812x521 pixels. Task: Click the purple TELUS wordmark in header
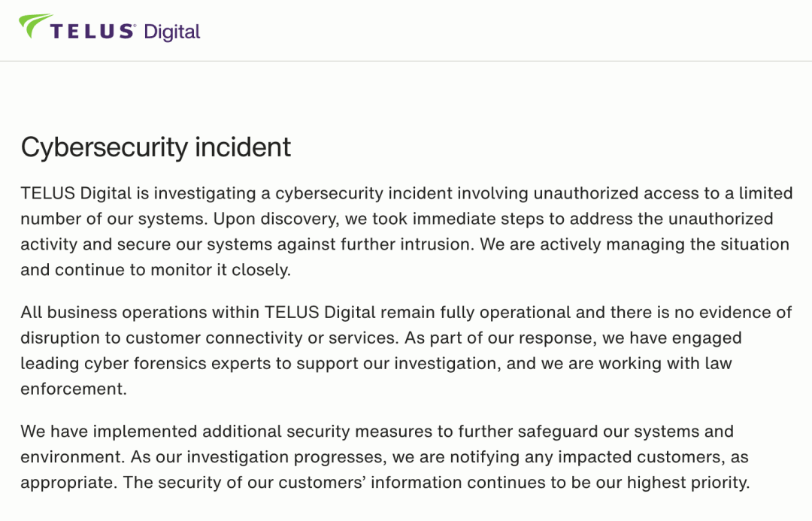92,32
